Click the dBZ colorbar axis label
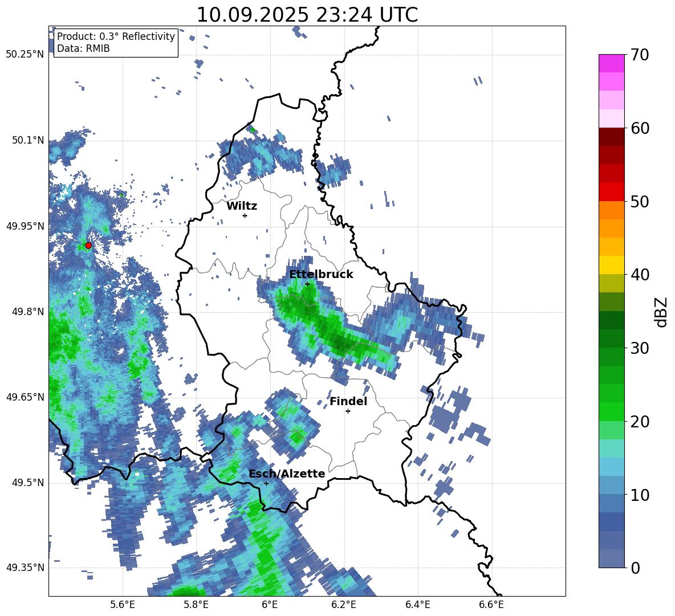675x616 pixels. [x=662, y=312]
